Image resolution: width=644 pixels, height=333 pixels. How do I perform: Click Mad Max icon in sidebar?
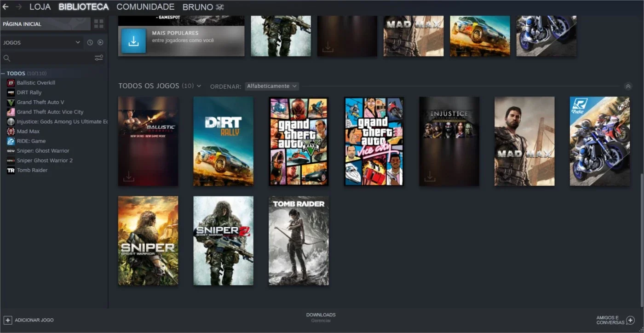point(11,131)
